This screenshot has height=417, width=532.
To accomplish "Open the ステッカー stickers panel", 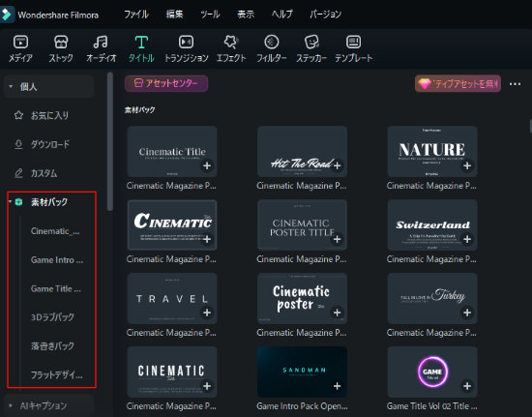I will click(311, 48).
